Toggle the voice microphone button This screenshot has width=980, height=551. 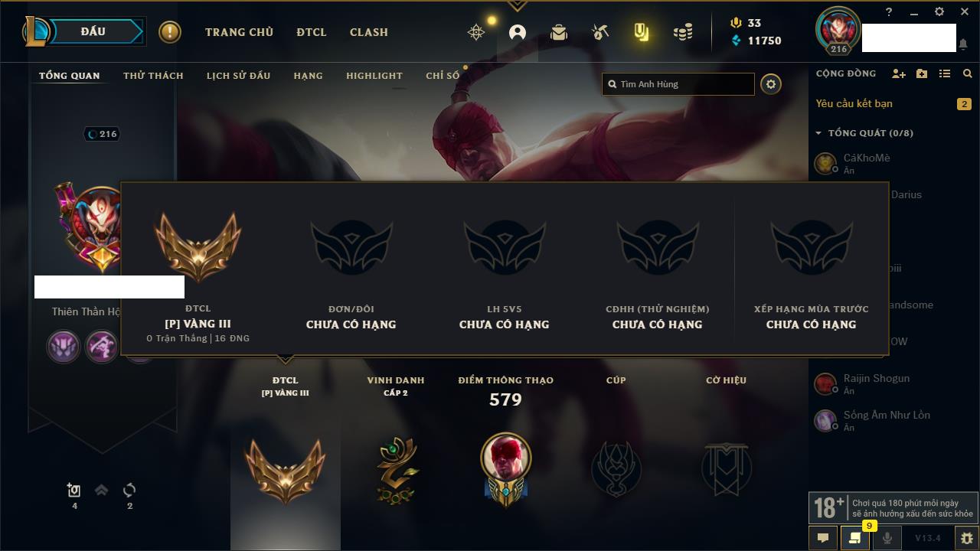tap(887, 538)
